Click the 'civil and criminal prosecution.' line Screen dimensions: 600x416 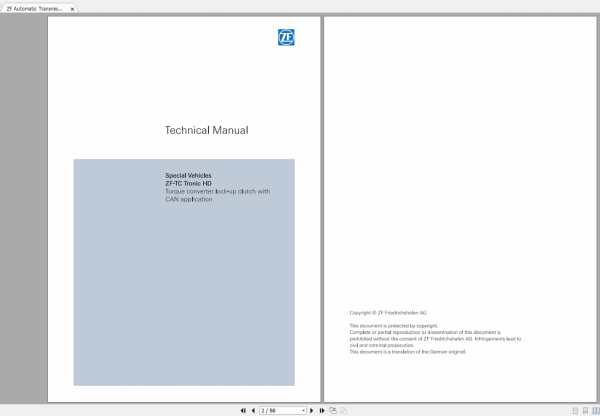click(x=382, y=345)
